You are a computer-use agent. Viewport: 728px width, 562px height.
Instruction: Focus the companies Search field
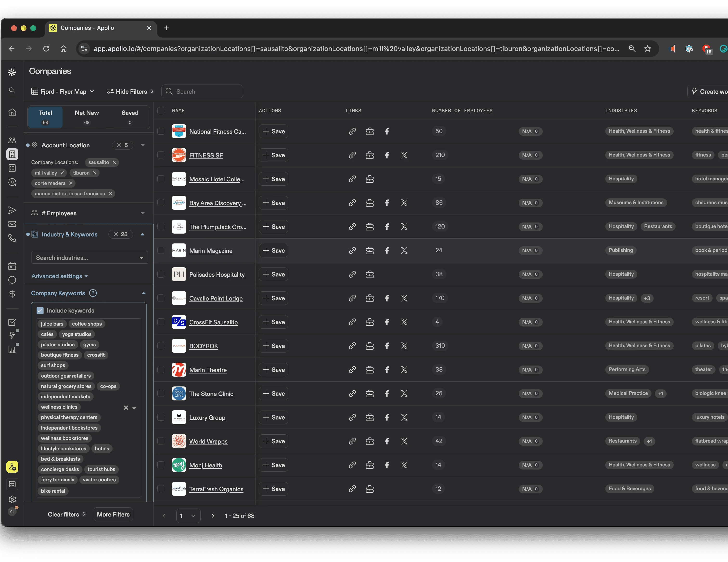click(202, 91)
